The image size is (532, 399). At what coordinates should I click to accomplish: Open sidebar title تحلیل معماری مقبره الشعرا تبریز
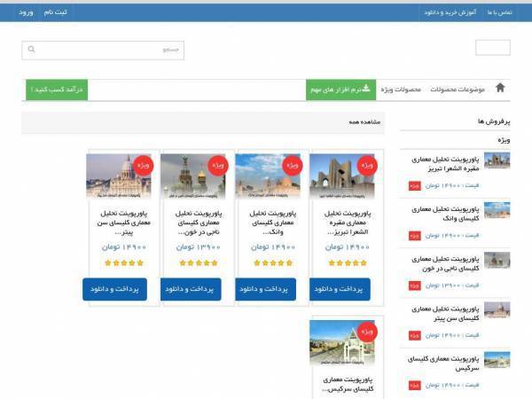[445, 164]
